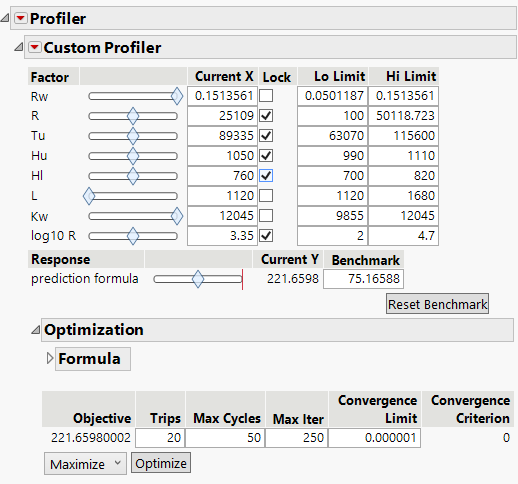Check the Lock checkbox for L
The width and height of the screenshot is (518, 484).
(x=266, y=196)
